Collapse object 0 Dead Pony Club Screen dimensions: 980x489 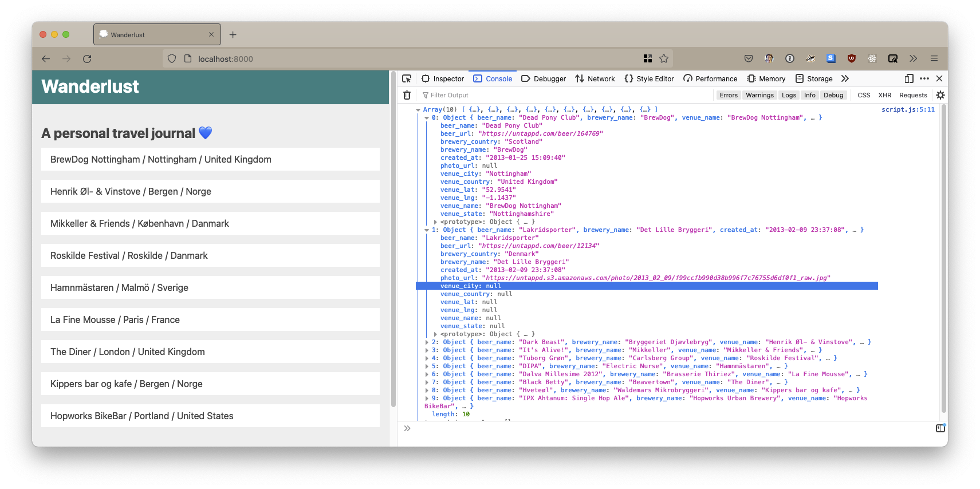(427, 118)
